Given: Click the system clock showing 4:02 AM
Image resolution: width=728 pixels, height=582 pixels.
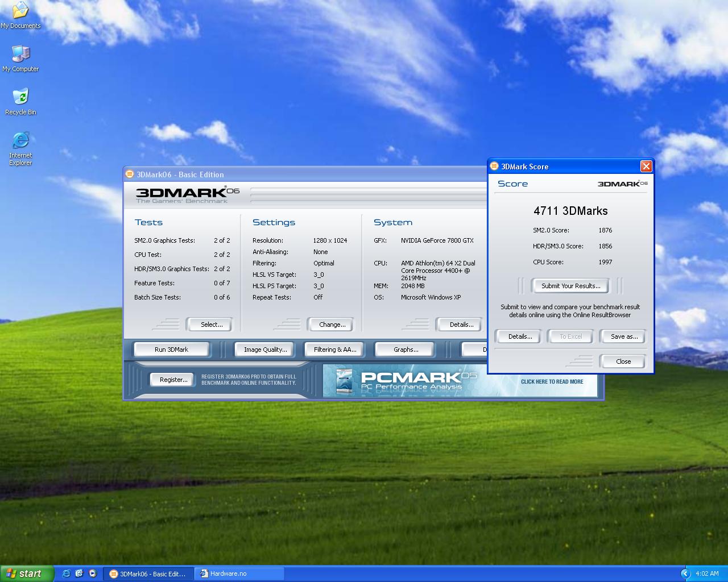Looking at the screenshot, I should click(x=707, y=573).
